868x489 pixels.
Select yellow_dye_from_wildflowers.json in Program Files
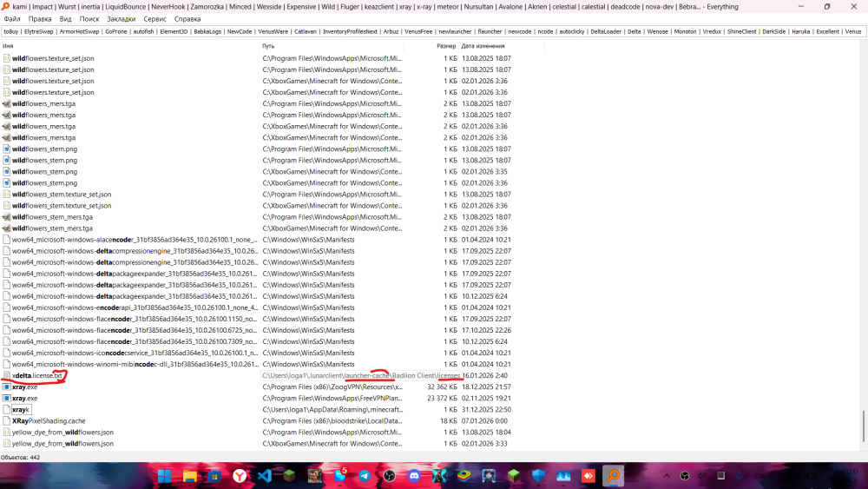pos(62,433)
